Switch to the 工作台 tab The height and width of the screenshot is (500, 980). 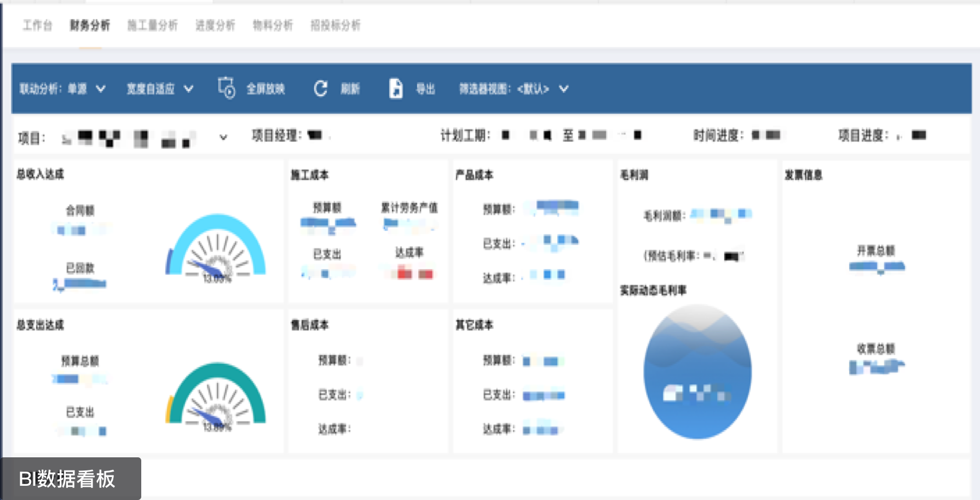click(37, 25)
